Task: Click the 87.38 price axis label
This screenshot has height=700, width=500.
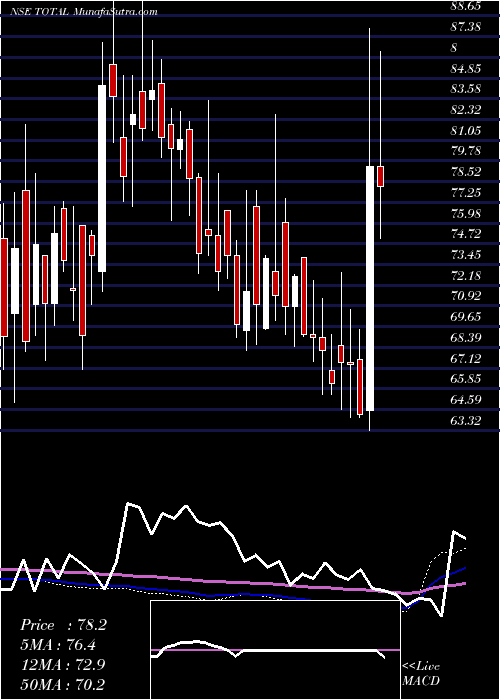Action: [466, 27]
